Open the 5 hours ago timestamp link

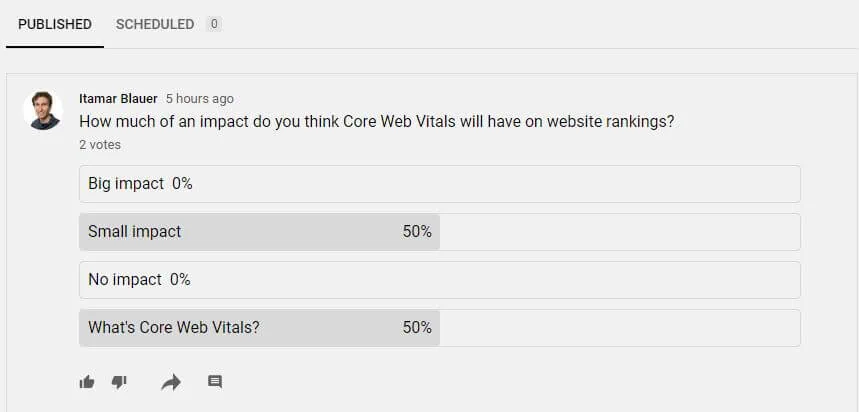pos(200,99)
